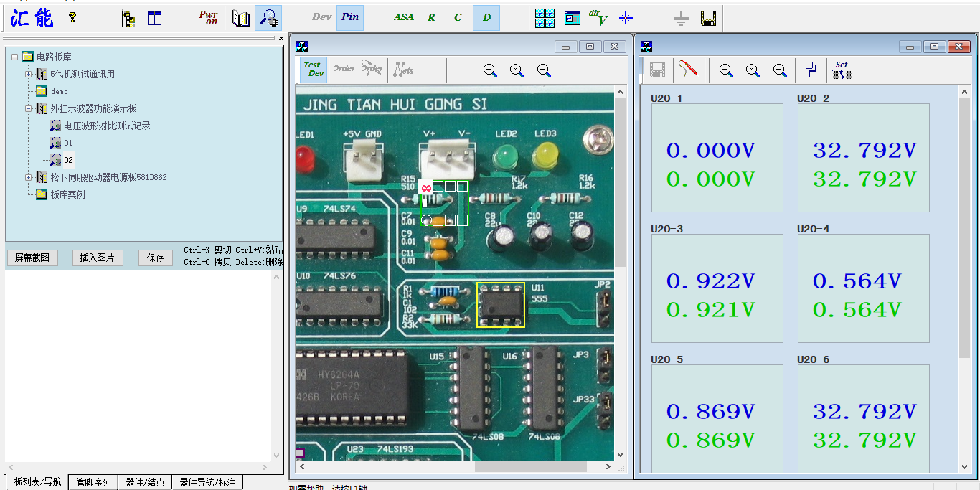Screen dimensions: 980x490
Task: Select tree item 02
Action: click(x=68, y=160)
